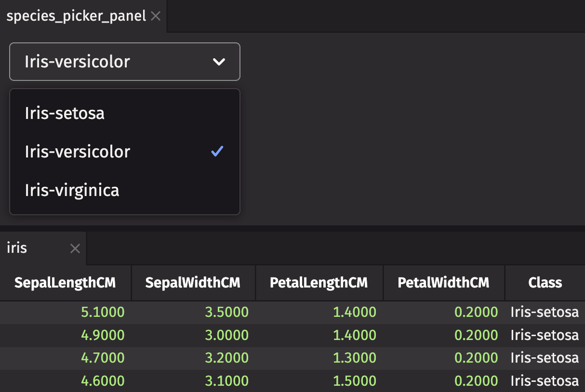This screenshot has height=392, width=585.
Task: Select Iris-virginica from the dropdown list
Action: point(71,190)
